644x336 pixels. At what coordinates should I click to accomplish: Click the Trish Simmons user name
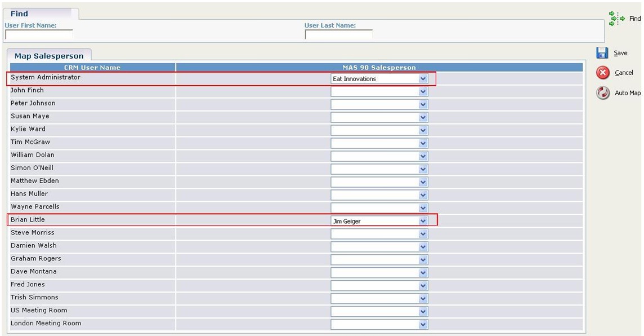tap(34, 297)
